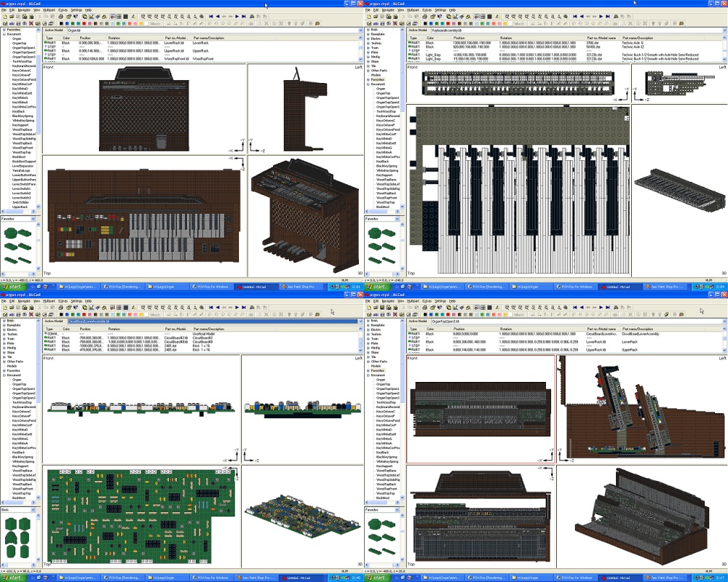Jump to first step in KeyboardAssembly window
The height and width of the screenshot is (582, 728).
(575, 16)
